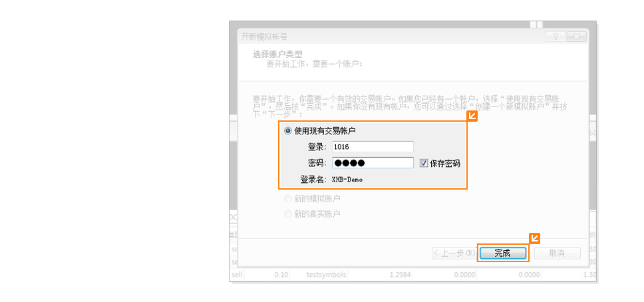Go back with the 上一步 button
This screenshot has height=302, width=644.
coord(453,253)
